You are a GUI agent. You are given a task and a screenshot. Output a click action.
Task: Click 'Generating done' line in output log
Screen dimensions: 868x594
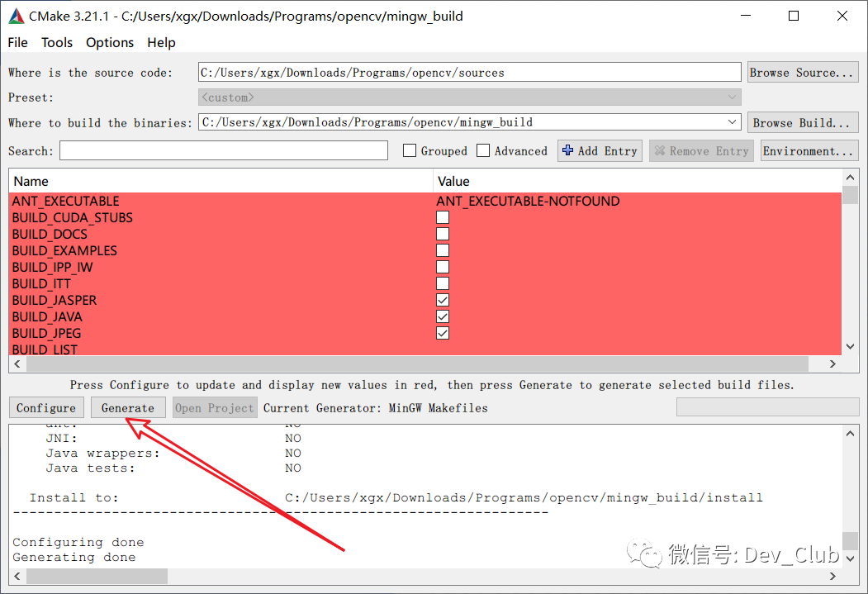click(x=74, y=557)
